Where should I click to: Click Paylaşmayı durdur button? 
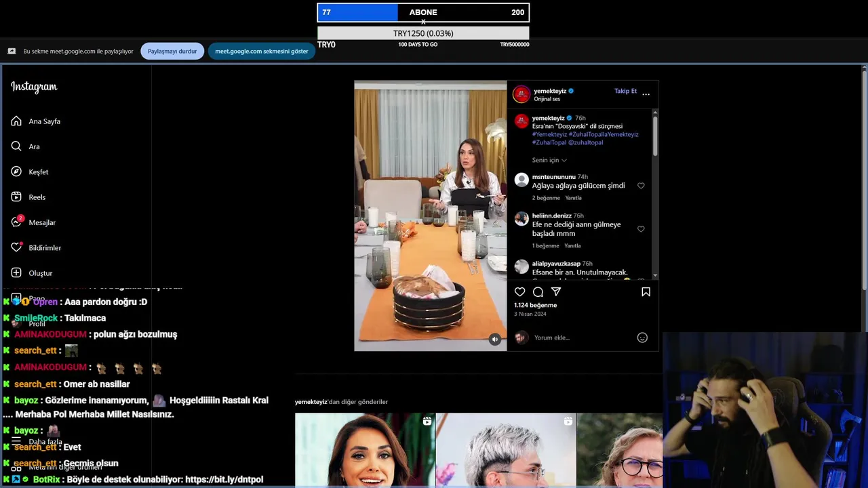pos(172,51)
